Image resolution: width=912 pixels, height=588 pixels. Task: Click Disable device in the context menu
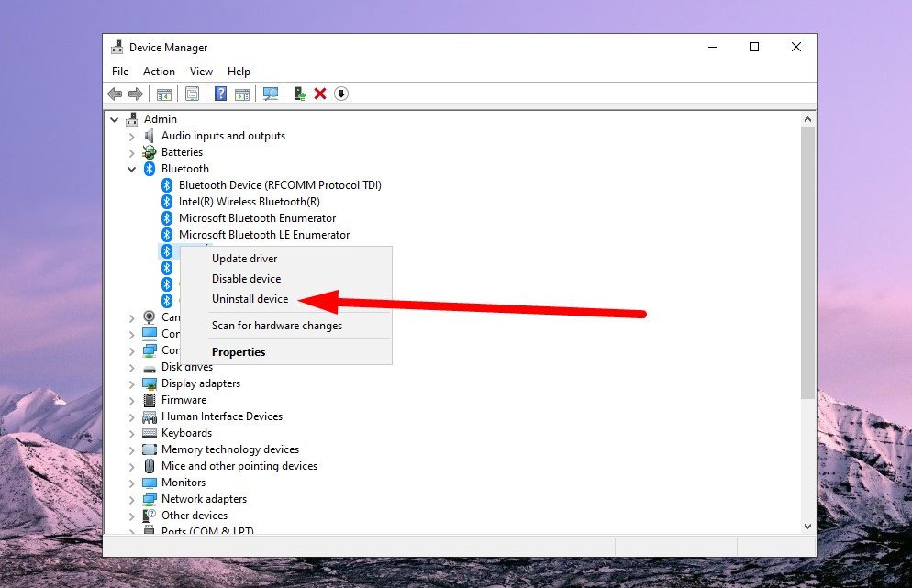click(x=246, y=278)
